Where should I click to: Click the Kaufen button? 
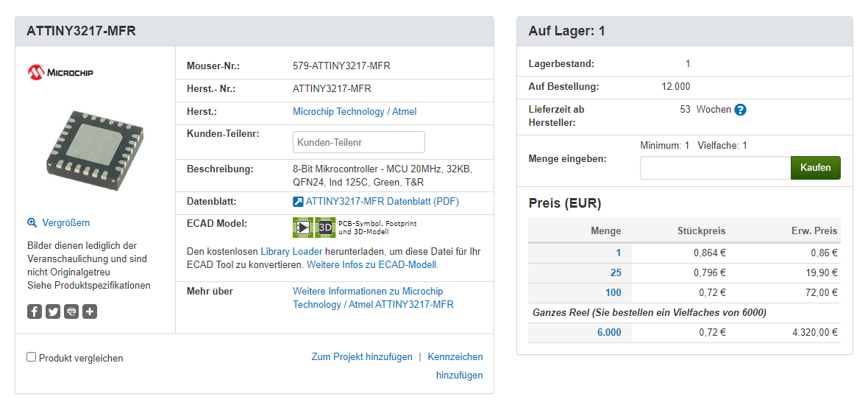(x=816, y=168)
